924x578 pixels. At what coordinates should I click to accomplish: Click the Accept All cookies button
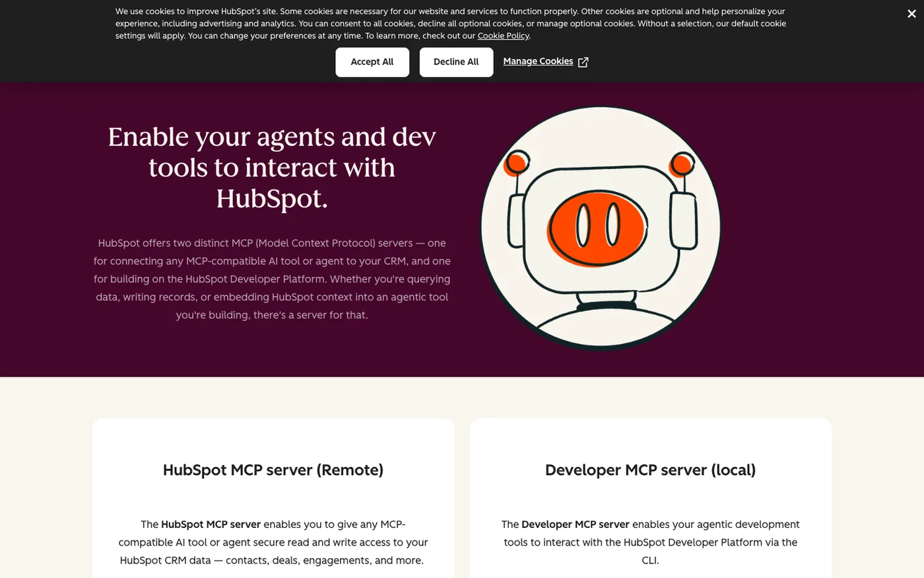coord(372,62)
